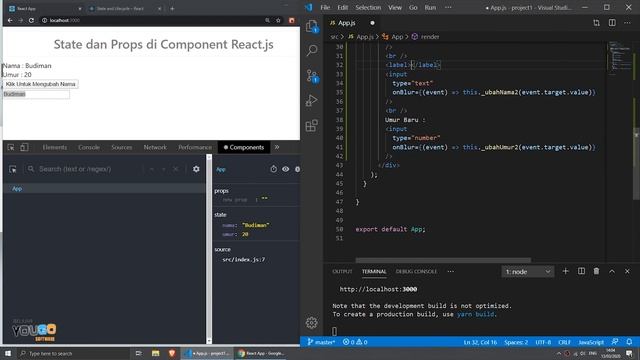The width and height of the screenshot is (640, 360).
Task: Click suspend component stopwatch icon
Action: [x=273, y=169]
